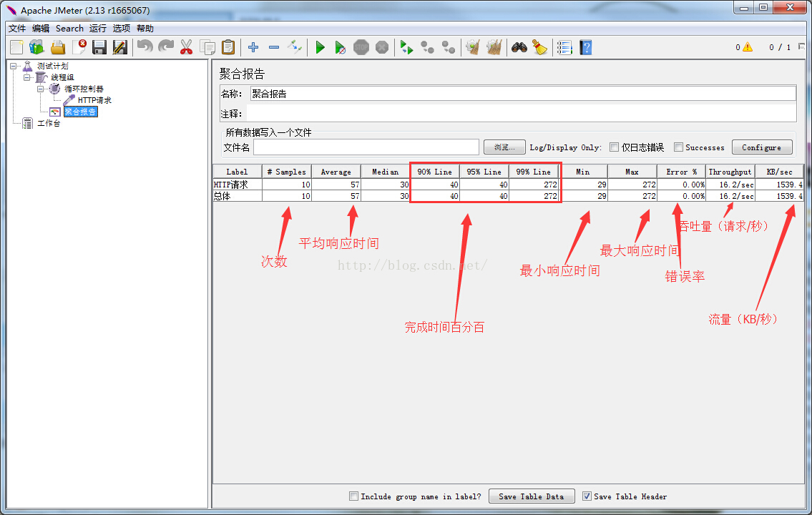Paste with the clipboard icon

228,48
